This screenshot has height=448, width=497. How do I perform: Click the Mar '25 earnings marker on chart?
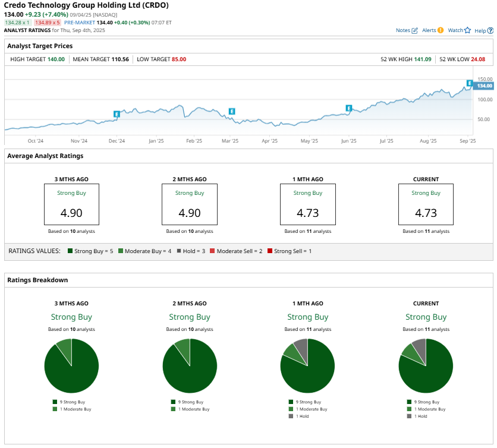232,111
